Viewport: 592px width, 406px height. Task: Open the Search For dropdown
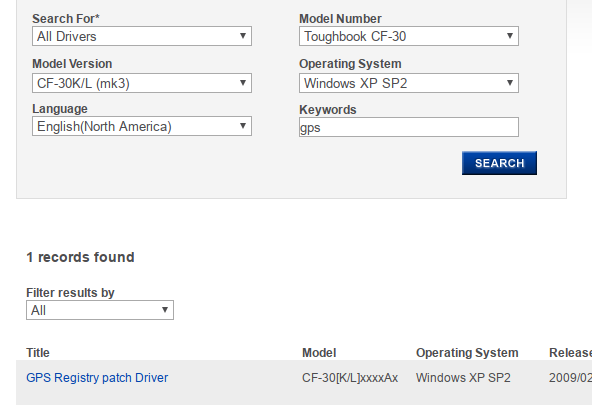pos(142,36)
